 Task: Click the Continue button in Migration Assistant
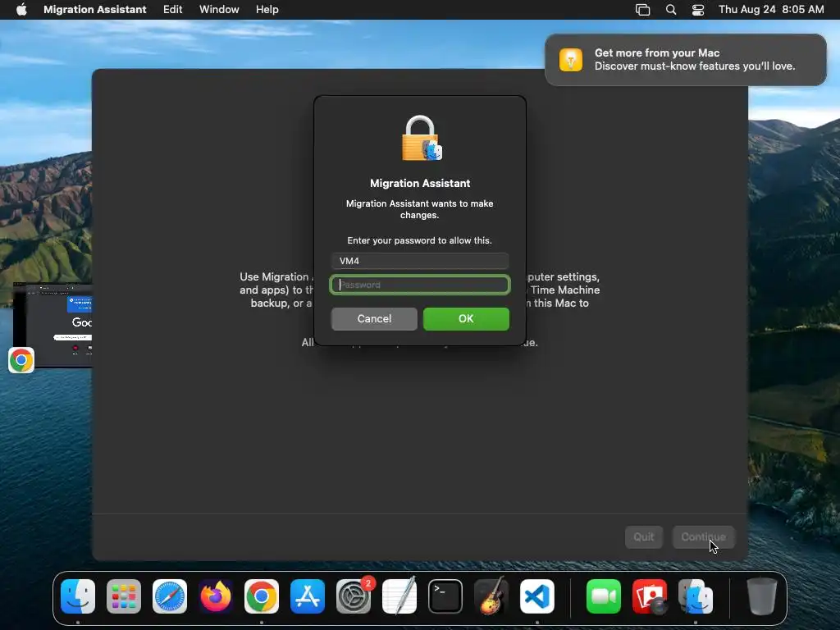tap(703, 536)
